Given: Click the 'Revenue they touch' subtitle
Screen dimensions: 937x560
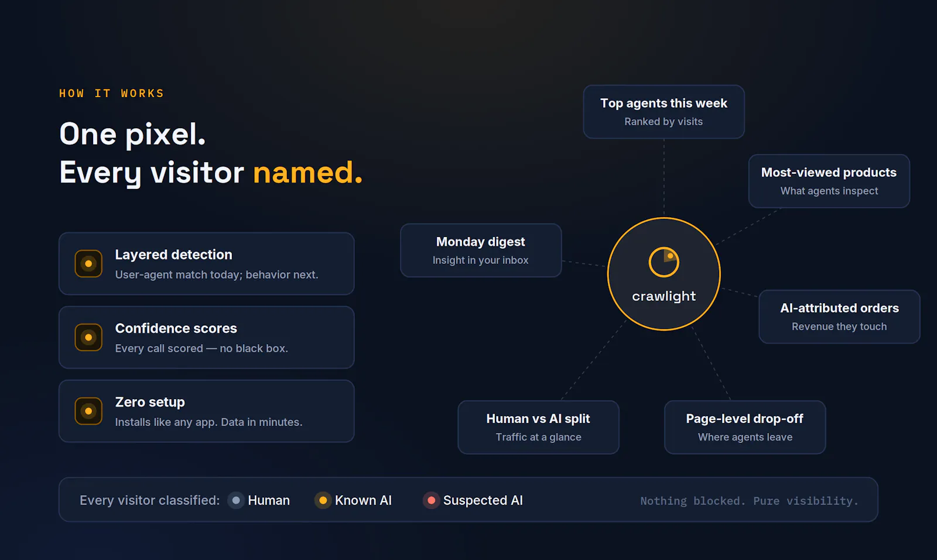Looking at the screenshot, I should point(839,327).
